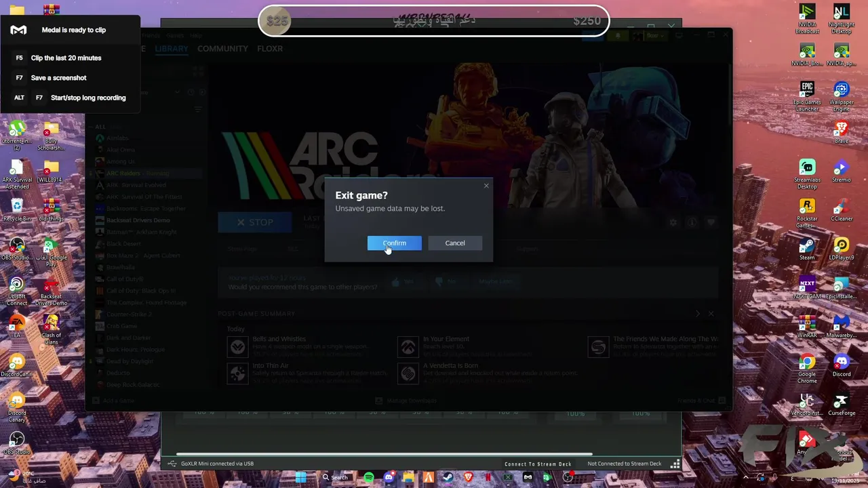
Task: Open WinRAR desktop icon
Action: [807, 327]
